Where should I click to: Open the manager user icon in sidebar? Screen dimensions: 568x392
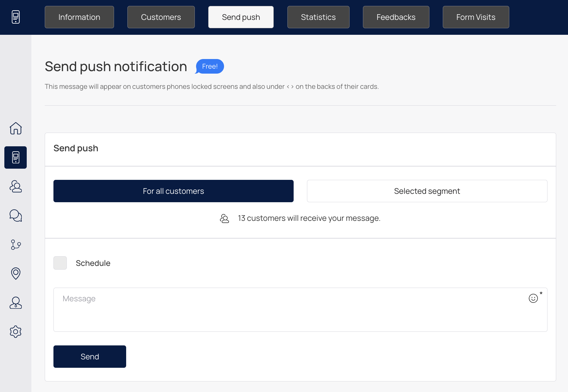tap(16, 303)
